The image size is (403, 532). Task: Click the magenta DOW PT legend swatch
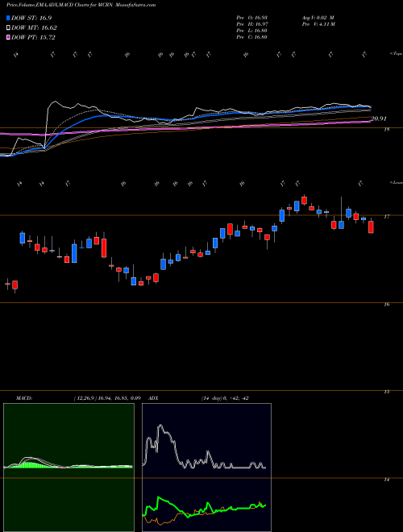click(9, 37)
